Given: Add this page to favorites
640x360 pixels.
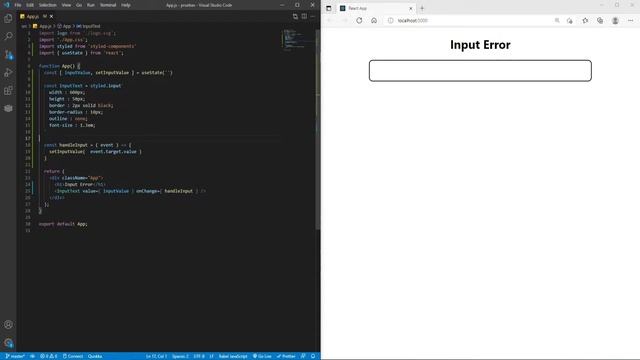Looking at the screenshot, I should click(x=570, y=20).
